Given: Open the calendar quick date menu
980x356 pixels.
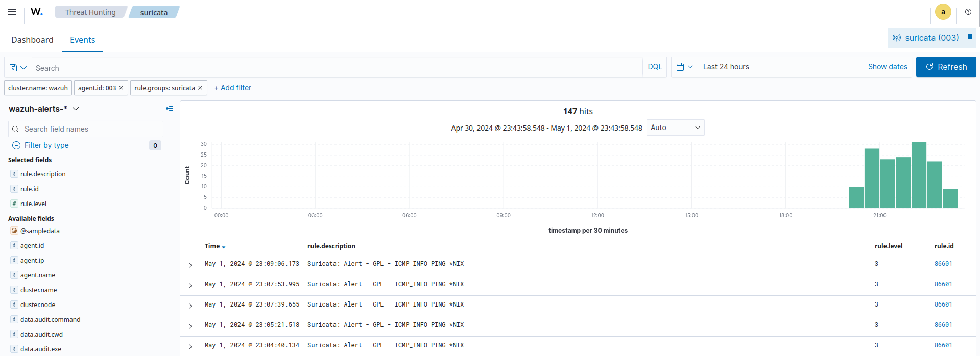Looking at the screenshot, I should [x=684, y=67].
